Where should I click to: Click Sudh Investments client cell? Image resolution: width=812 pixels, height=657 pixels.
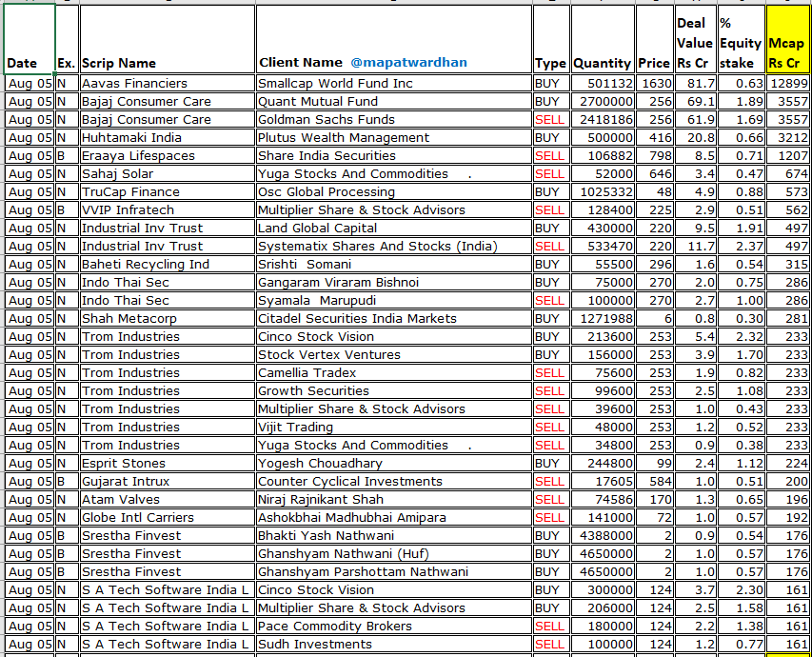(x=393, y=645)
